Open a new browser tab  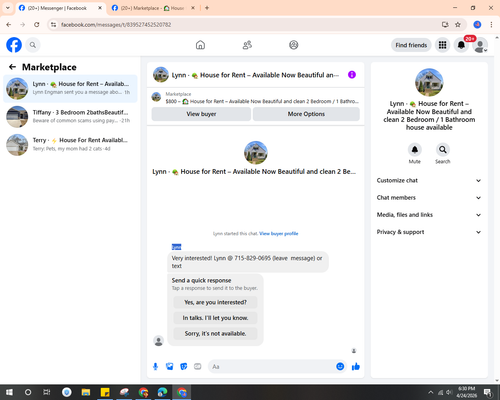point(207,8)
